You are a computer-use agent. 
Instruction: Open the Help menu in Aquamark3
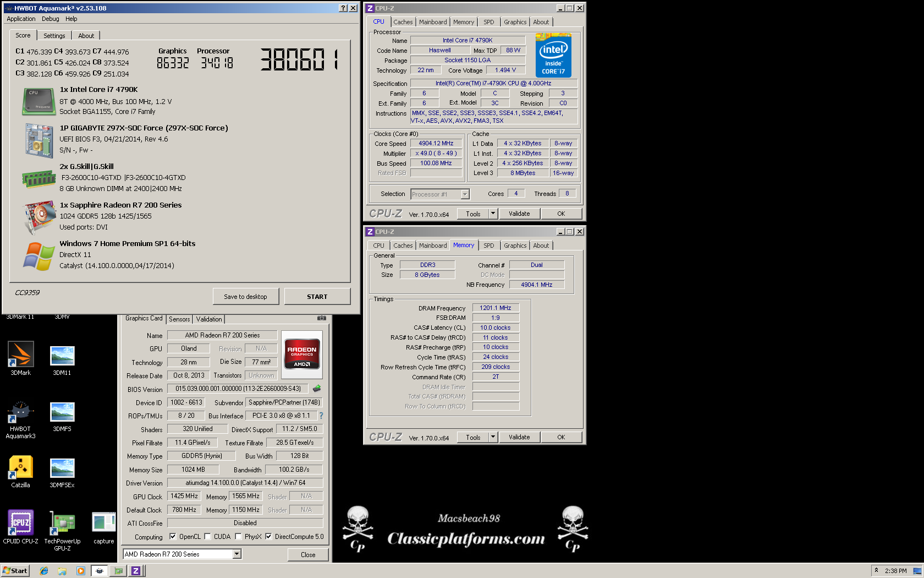point(71,19)
